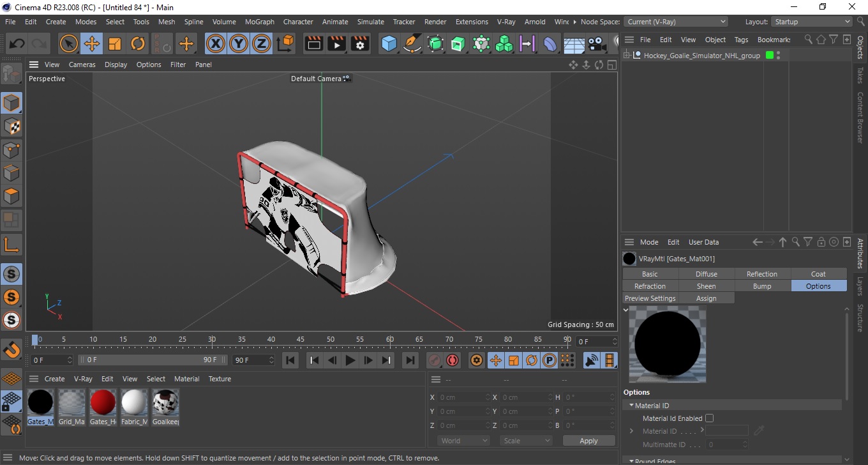Viewport: 868px width, 465px height.
Task: Click the Subdivision Surface generator icon
Action: (x=435, y=44)
